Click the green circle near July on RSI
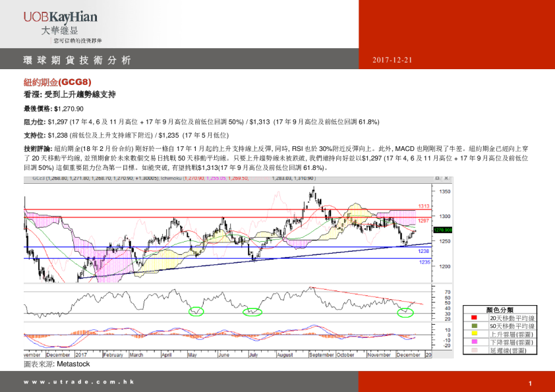555x392 pixels. 252,312
